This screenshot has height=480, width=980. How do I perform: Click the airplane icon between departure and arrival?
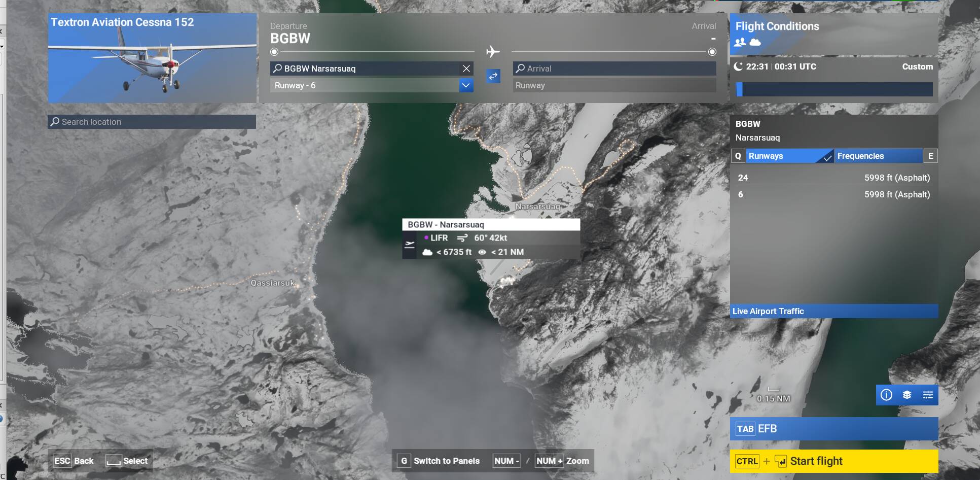(x=493, y=52)
